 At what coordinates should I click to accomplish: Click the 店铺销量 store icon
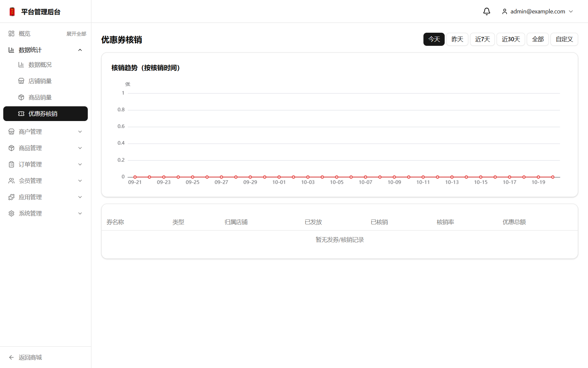[x=21, y=81]
